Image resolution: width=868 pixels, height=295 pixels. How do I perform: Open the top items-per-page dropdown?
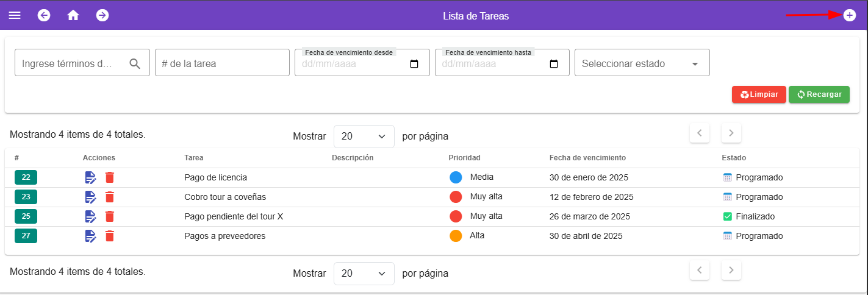click(x=364, y=136)
